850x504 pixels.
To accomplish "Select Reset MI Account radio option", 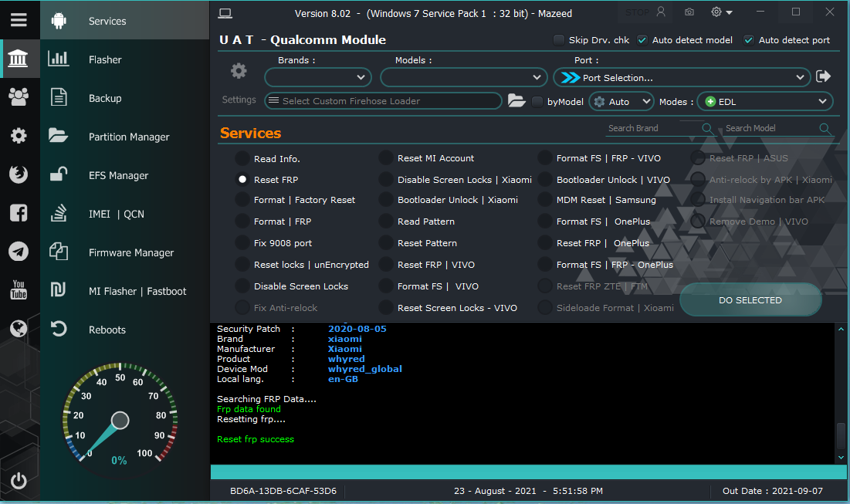I will tap(385, 158).
